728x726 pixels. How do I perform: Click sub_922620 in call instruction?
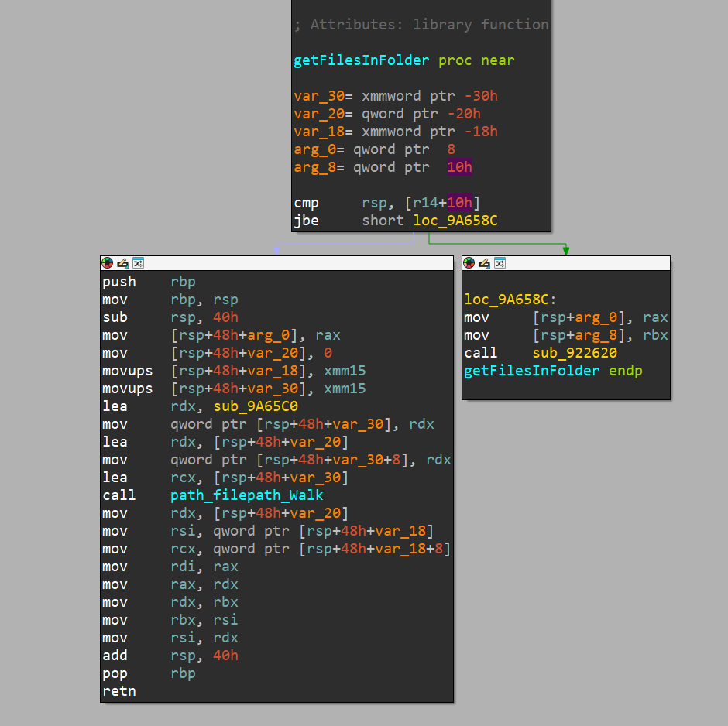[x=575, y=353]
